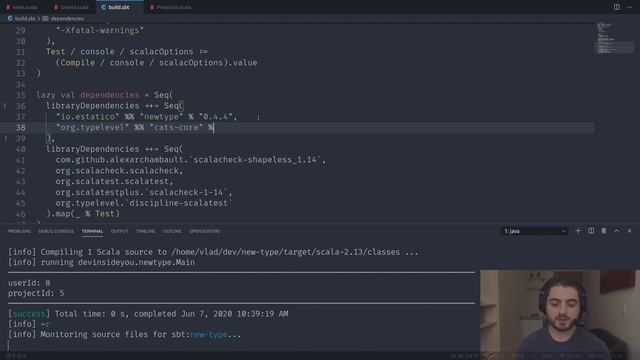This screenshot has height=360, width=640.
Task: Click the symbol icon before 'dependencies' breadcrumb
Action: 45,19
